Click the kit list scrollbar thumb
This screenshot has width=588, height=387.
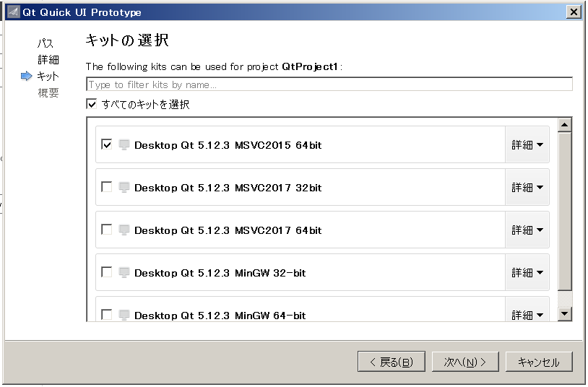(x=565, y=211)
